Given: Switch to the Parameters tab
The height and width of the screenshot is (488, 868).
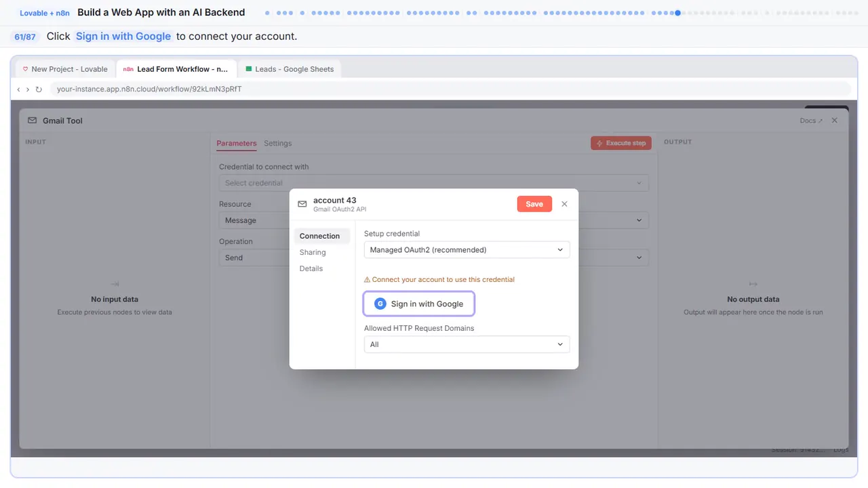Looking at the screenshot, I should click(x=237, y=143).
